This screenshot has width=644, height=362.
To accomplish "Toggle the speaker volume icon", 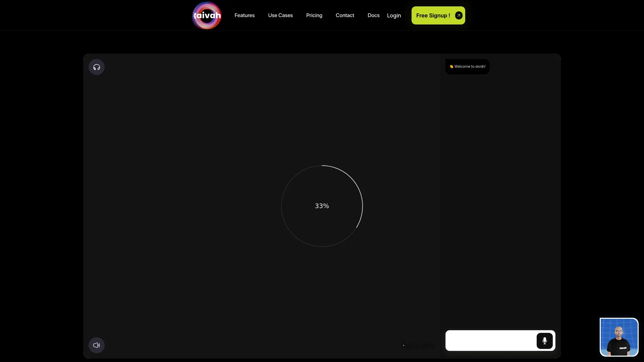I will (x=97, y=345).
